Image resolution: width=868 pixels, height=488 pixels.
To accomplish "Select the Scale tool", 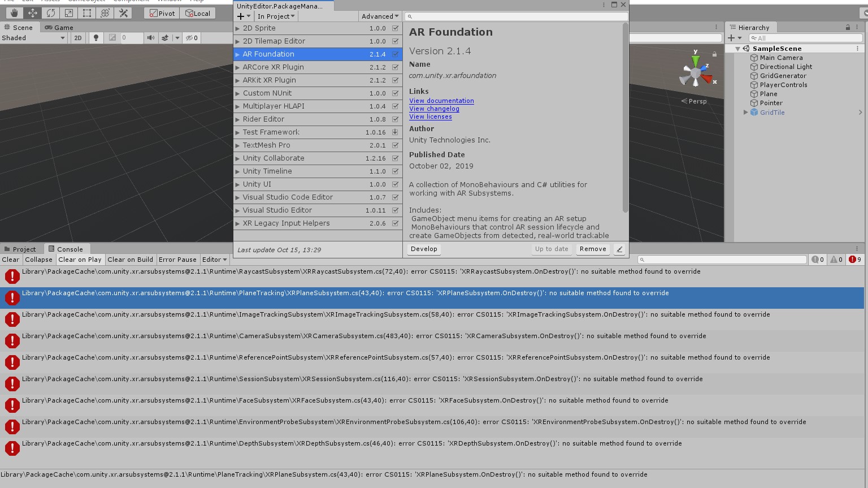I will [70, 13].
